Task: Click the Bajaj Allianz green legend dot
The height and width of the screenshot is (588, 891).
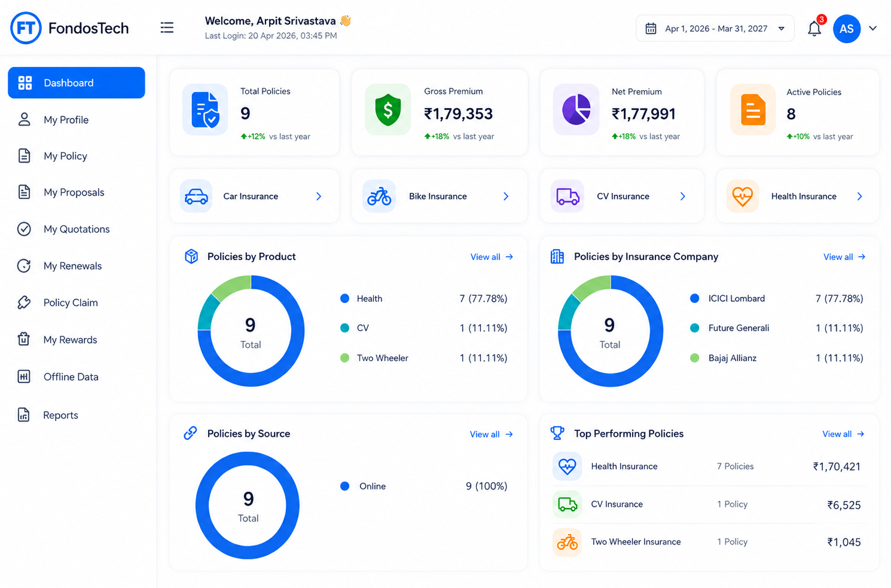Action: pos(694,358)
